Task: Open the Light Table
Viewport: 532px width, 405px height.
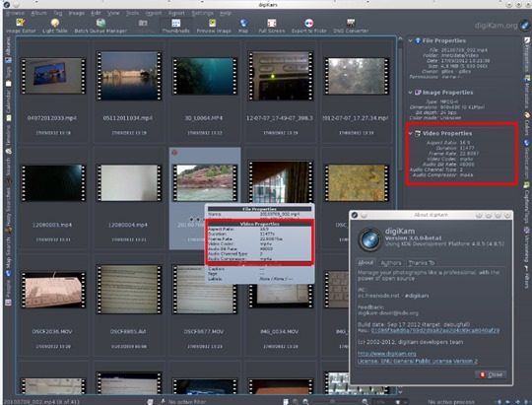Action: [x=54, y=27]
